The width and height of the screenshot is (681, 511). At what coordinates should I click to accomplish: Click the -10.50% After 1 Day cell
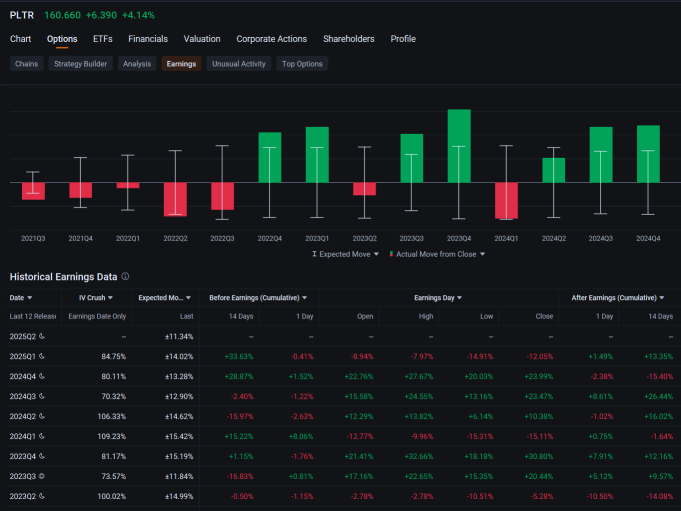tap(599, 496)
